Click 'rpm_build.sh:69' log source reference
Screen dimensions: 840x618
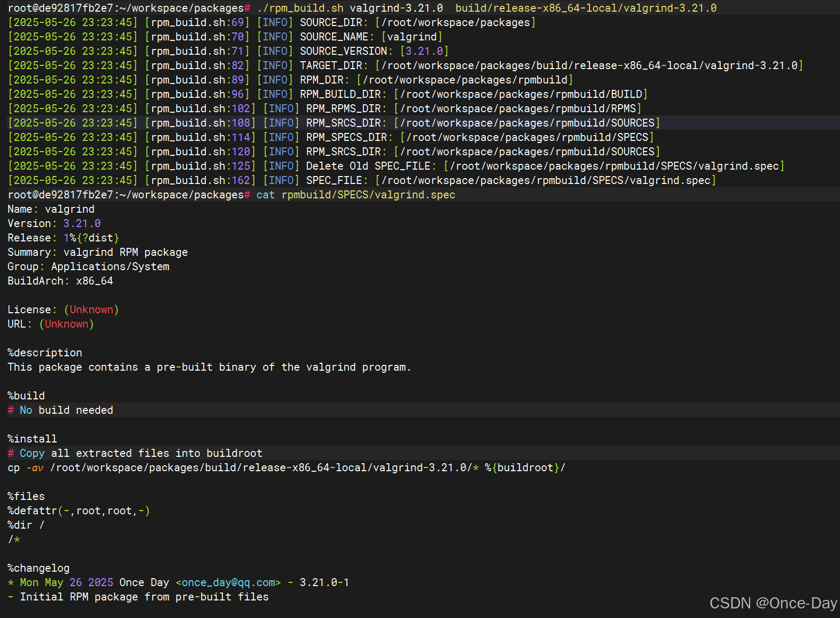(197, 22)
